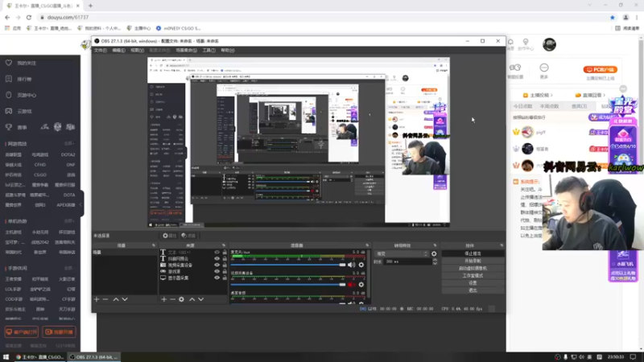Image resolution: width=644 pixels, height=362 pixels.
Task: Reload the Chrome page
Action: (29, 17)
